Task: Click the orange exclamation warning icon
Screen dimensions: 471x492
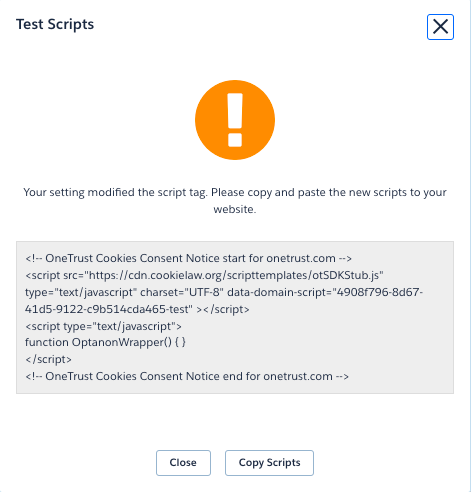Action: pos(235,120)
